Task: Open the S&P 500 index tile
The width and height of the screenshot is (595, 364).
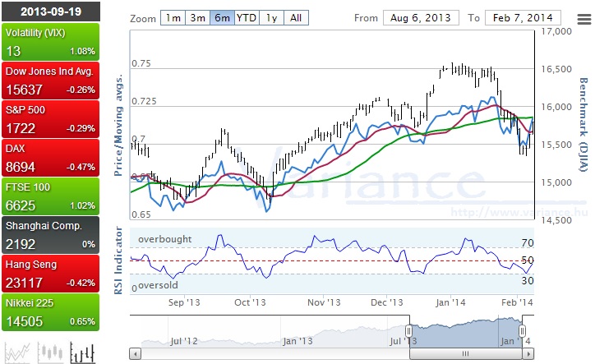Action: 50,119
